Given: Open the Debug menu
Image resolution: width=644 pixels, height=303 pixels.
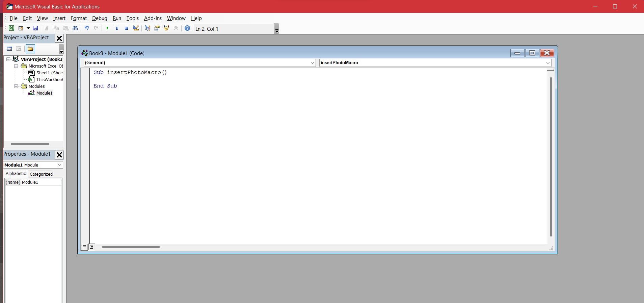Looking at the screenshot, I should 100,18.
